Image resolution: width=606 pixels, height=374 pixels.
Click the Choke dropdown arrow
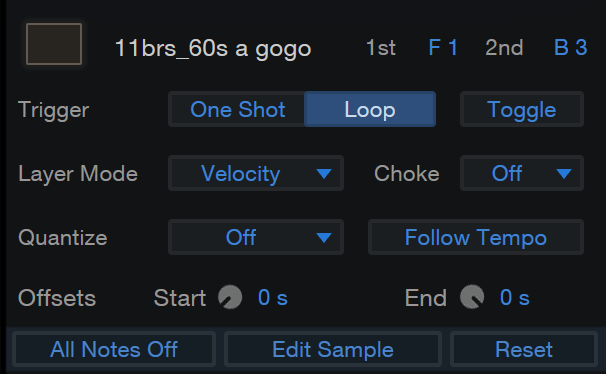[x=564, y=174]
